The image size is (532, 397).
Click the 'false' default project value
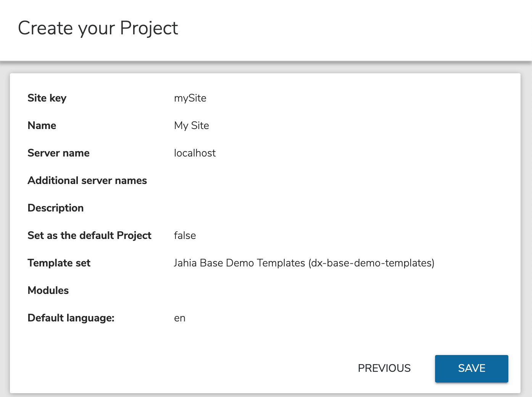(185, 236)
